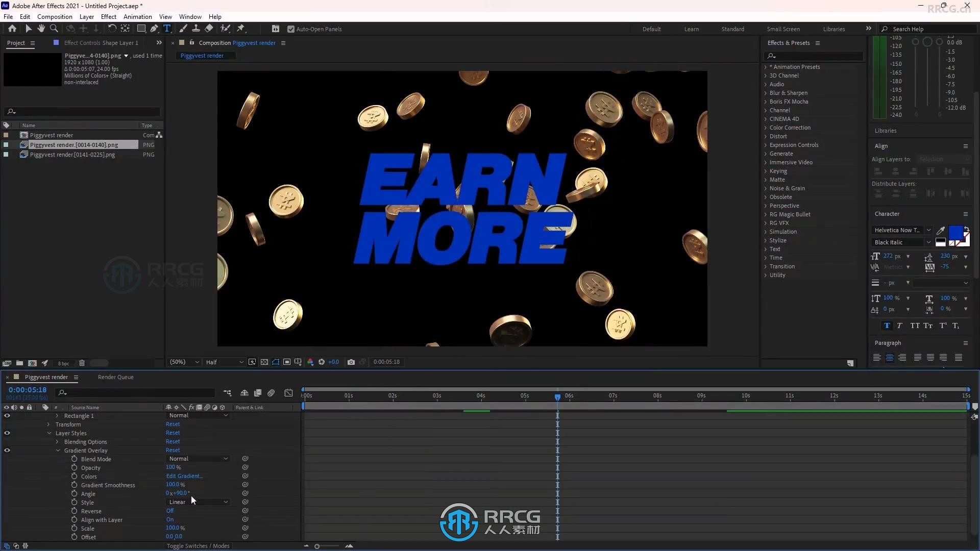The width and height of the screenshot is (980, 551).
Task: Enable Faux Italic in Character panel
Action: (x=899, y=325)
